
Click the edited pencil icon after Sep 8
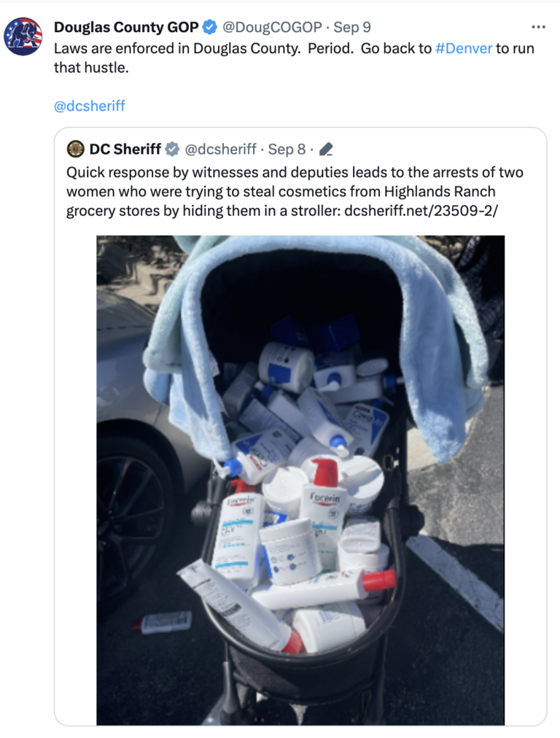326,149
